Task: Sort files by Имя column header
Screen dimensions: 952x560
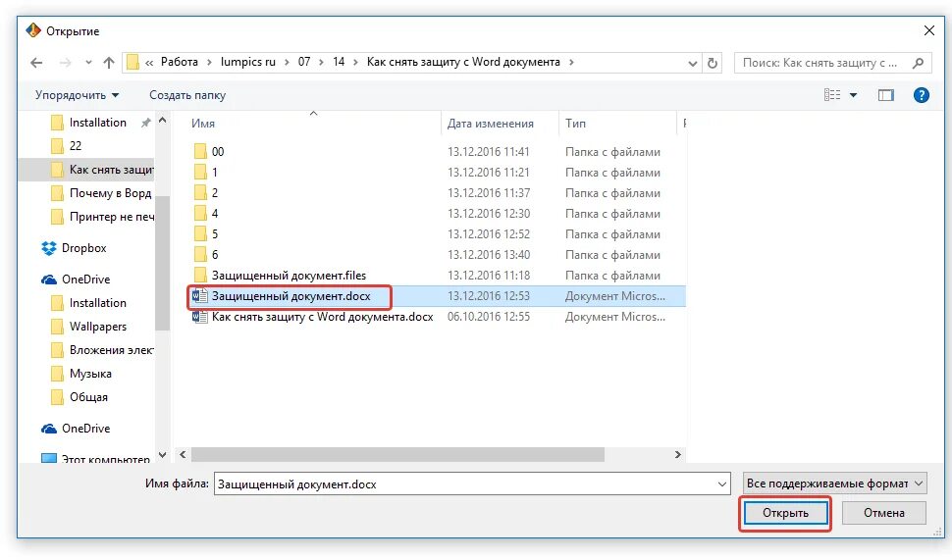Action: pyautogui.click(x=203, y=124)
